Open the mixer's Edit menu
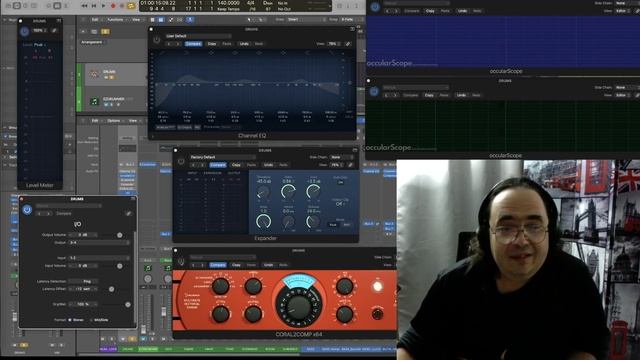Screen dimensions: 640x360 click(95, 121)
